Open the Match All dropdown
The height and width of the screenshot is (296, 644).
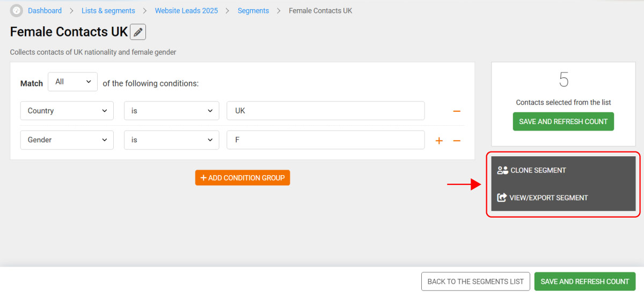[73, 82]
